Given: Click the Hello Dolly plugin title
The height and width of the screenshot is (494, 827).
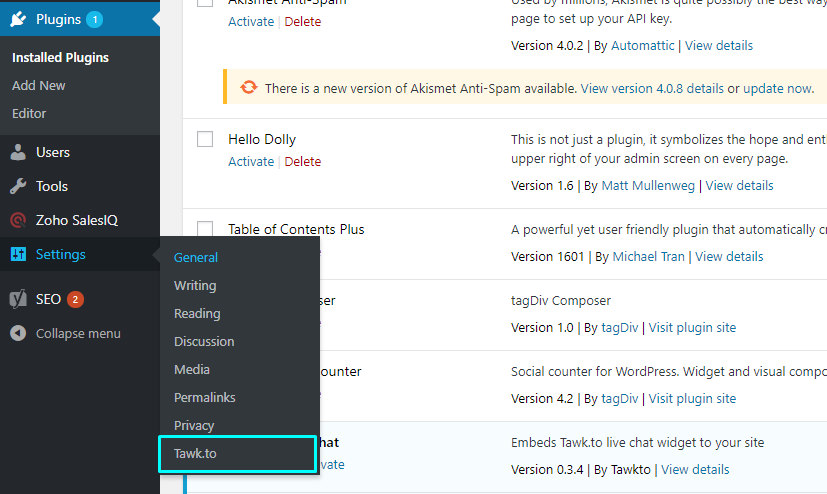Looking at the screenshot, I should pyautogui.click(x=262, y=139).
